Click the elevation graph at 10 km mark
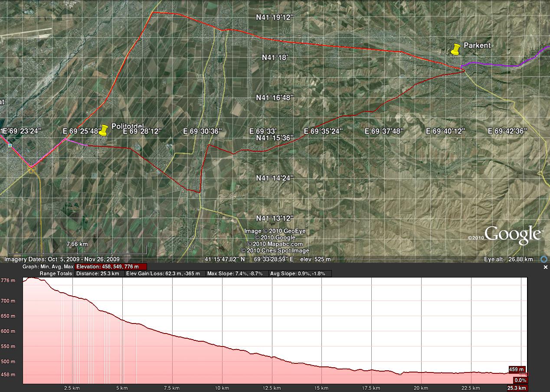The width and height of the screenshot is (550, 392). [x=222, y=346]
